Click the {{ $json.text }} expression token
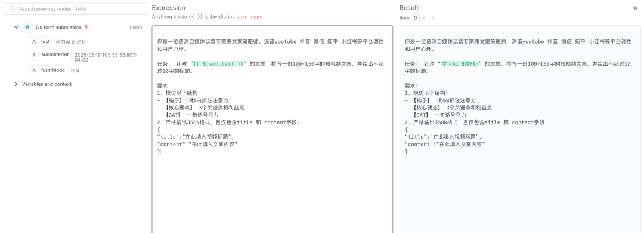This screenshot has width=644, height=233. point(218,64)
